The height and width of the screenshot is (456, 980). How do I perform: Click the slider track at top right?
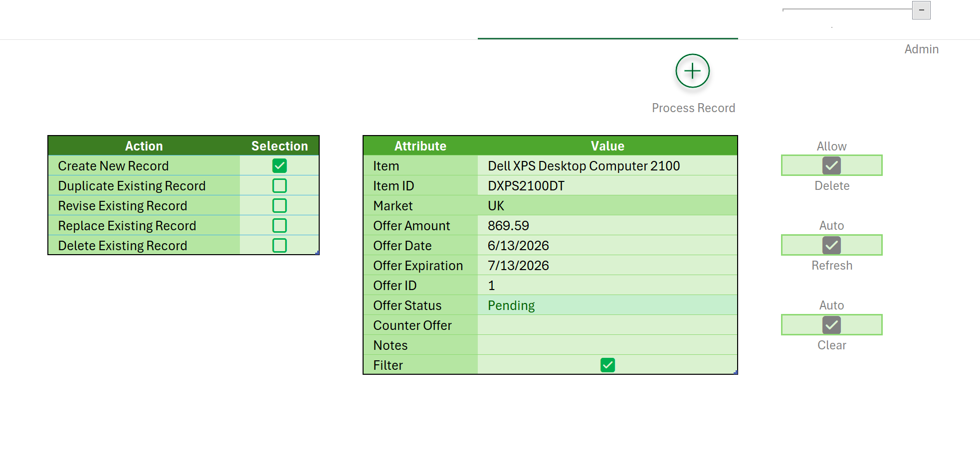(847, 9)
